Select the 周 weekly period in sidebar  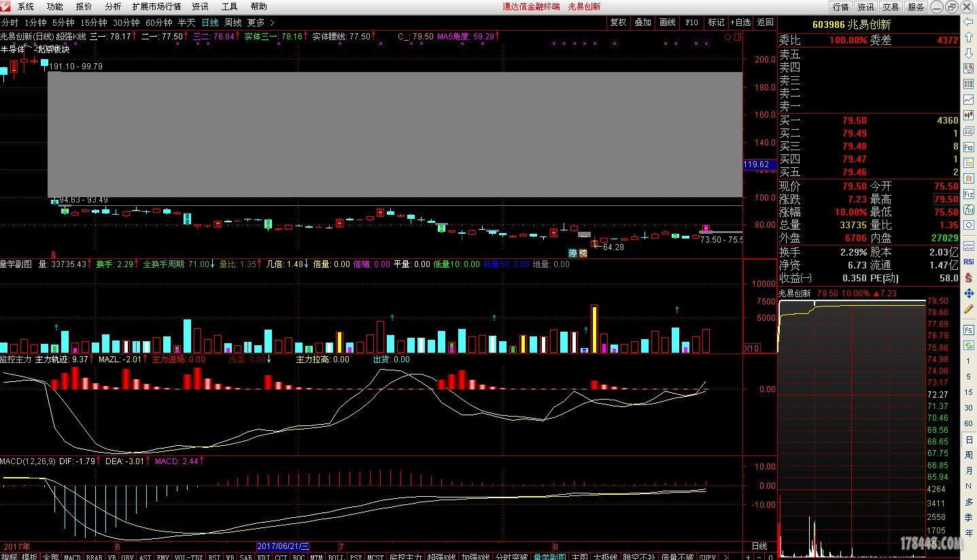pyautogui.click(x=969, y=455)
